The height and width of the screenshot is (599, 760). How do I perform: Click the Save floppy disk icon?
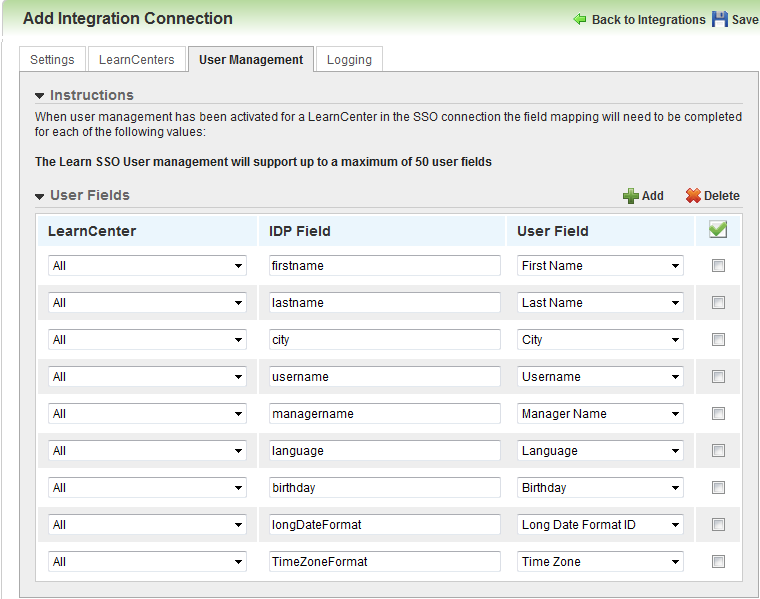pyautogui.click(x=720, y=19)
